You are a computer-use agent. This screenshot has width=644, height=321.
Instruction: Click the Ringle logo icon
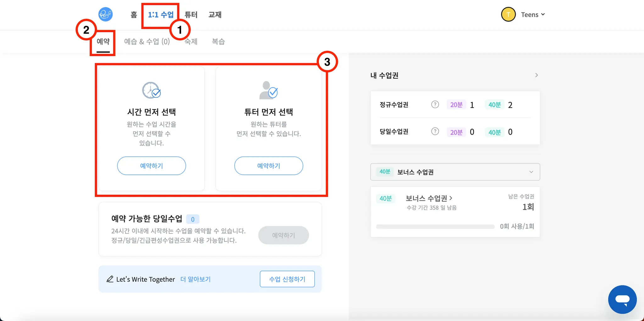click(x=106, y=14)
